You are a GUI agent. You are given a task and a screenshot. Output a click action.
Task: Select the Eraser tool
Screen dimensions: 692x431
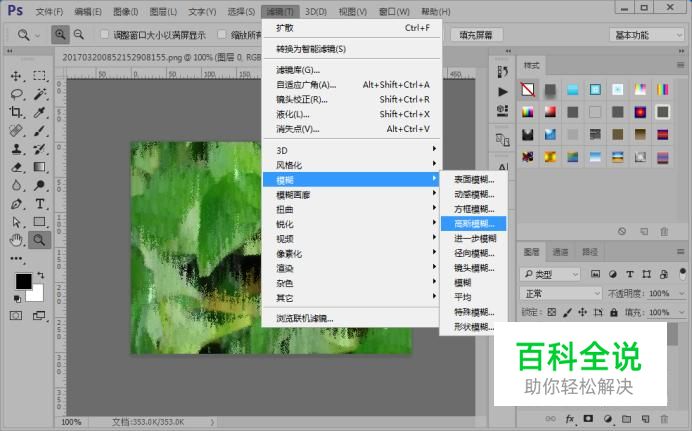point(16,167)
